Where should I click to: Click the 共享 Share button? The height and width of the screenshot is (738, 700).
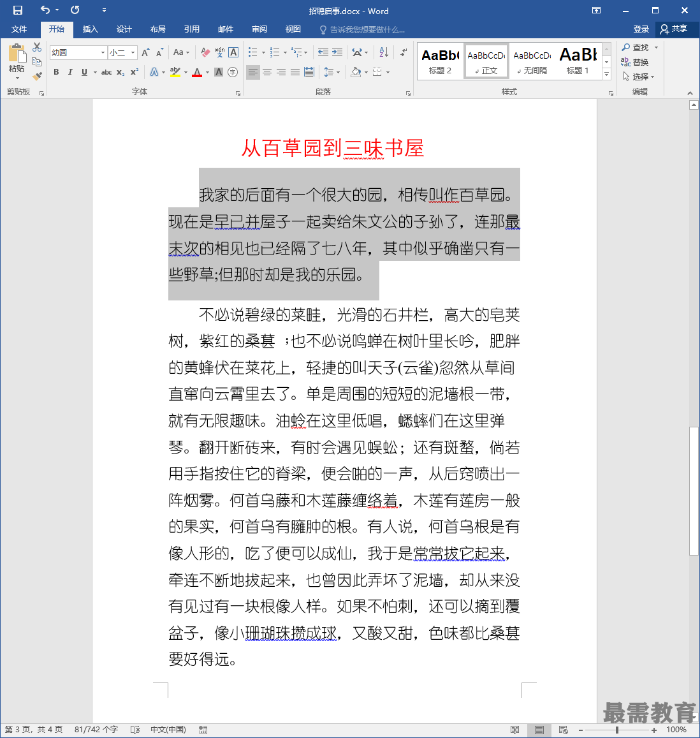674,29
